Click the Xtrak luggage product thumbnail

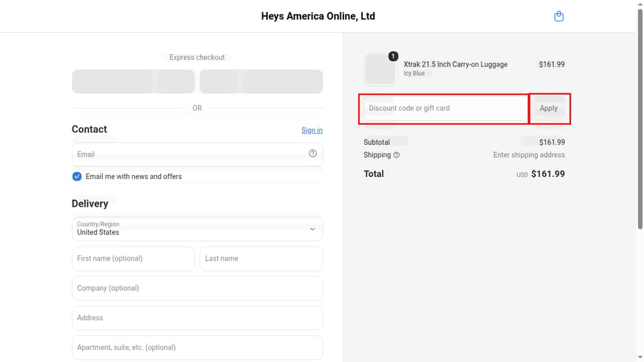(x=380, y=69)
